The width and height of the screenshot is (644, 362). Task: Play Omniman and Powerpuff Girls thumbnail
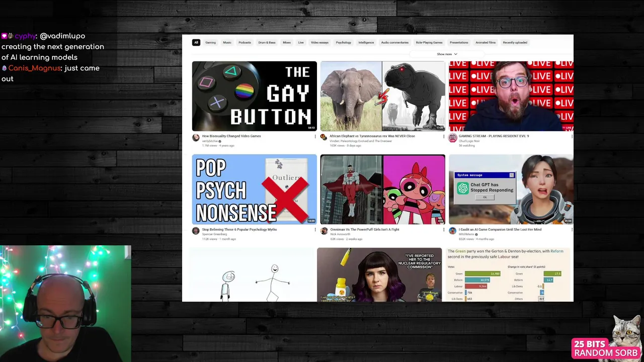(383, 190)
